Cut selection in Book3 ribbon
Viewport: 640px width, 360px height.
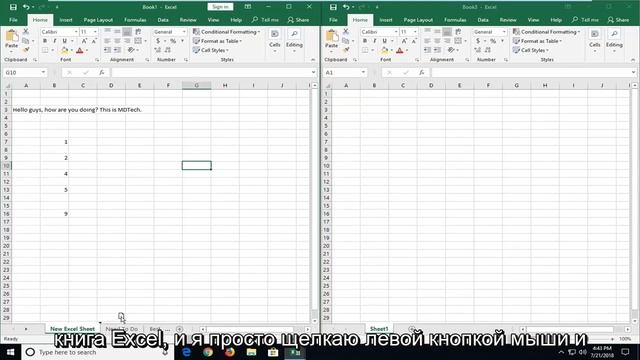[346, 31]
